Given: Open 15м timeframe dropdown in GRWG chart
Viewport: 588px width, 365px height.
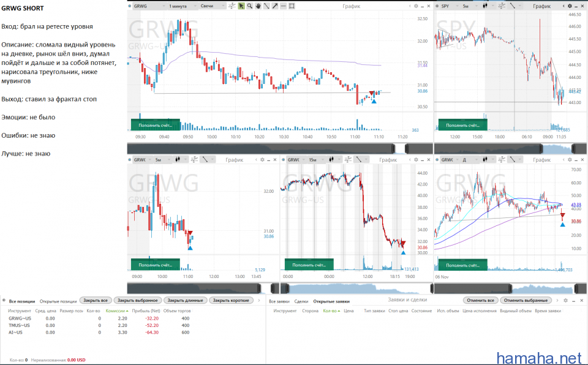Looking at the screenshot, I should coord(317,160).
